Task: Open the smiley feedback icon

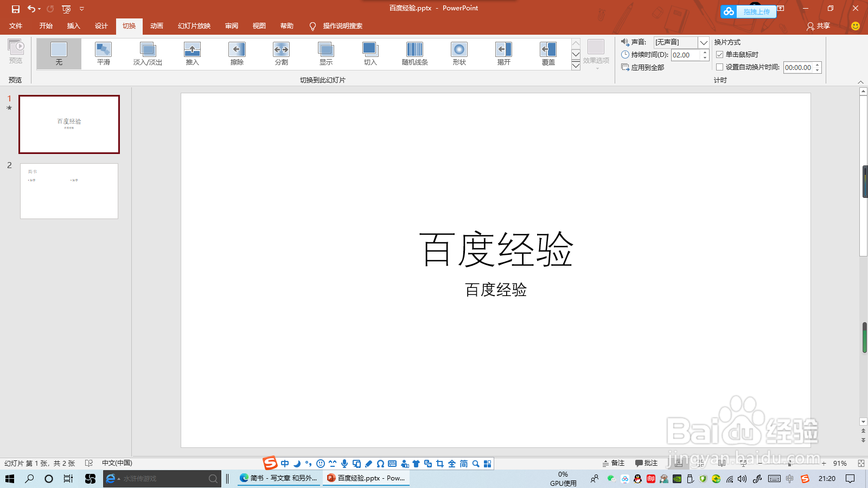Action: (856, 26)
